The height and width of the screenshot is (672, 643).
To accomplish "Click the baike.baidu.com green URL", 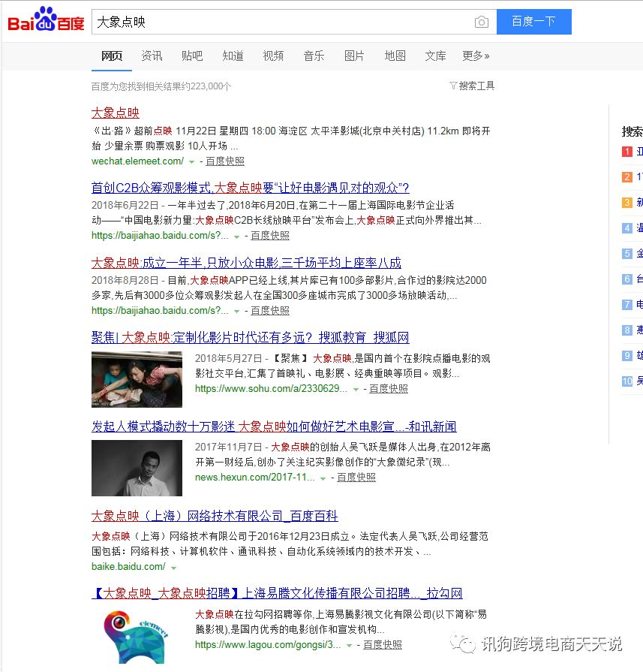I will [x=128, y=567].
